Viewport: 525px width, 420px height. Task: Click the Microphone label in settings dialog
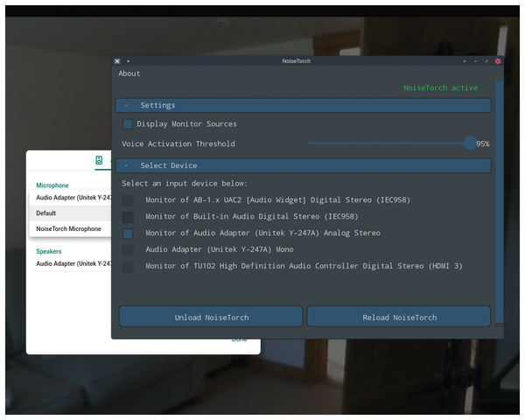tap(52, 185)
